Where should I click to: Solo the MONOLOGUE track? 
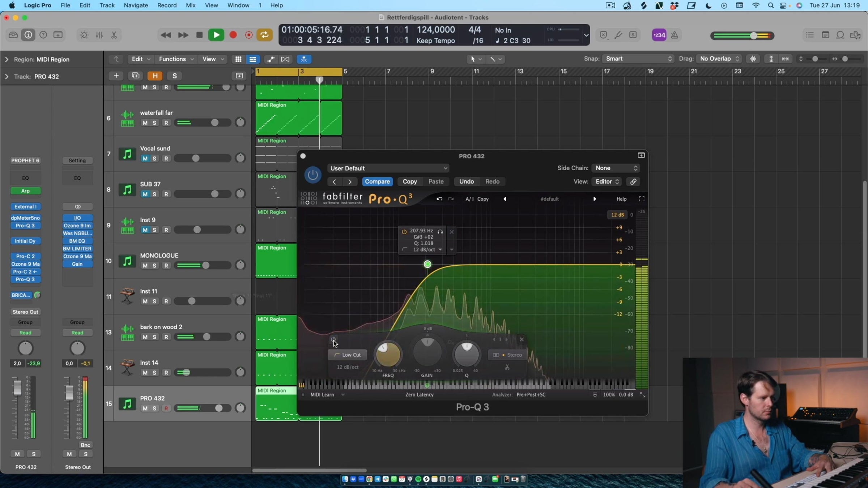tap(154, 265)
